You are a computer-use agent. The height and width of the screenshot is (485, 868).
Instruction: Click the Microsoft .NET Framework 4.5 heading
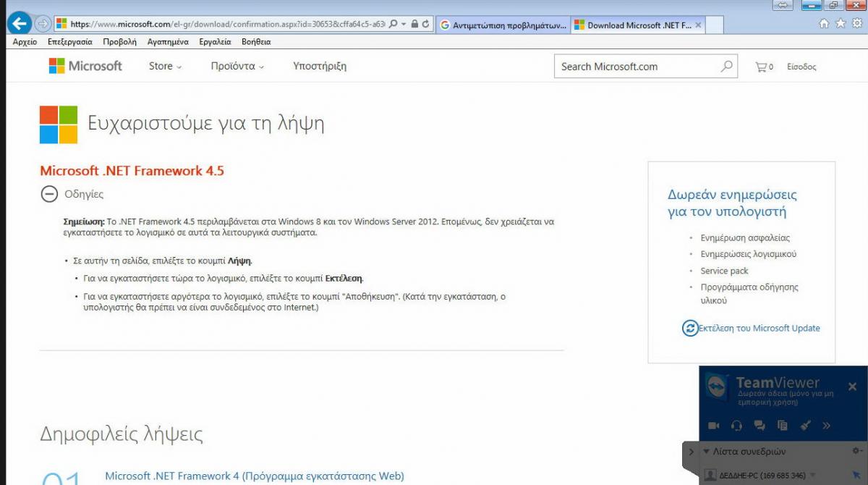(x=132, y=171)
